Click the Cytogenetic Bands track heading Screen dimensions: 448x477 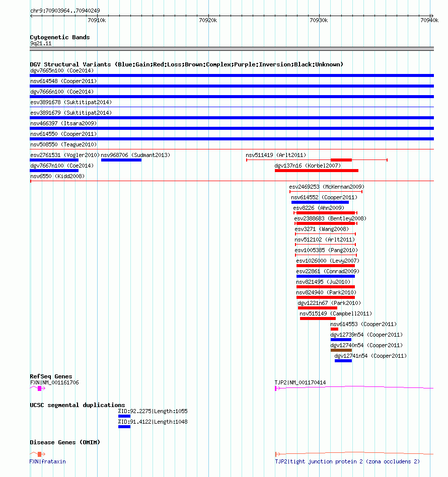point(60,37)
